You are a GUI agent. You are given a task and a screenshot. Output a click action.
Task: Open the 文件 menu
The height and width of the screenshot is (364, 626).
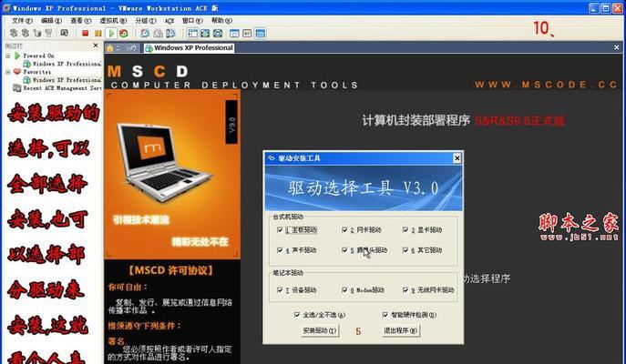point(22,20)
